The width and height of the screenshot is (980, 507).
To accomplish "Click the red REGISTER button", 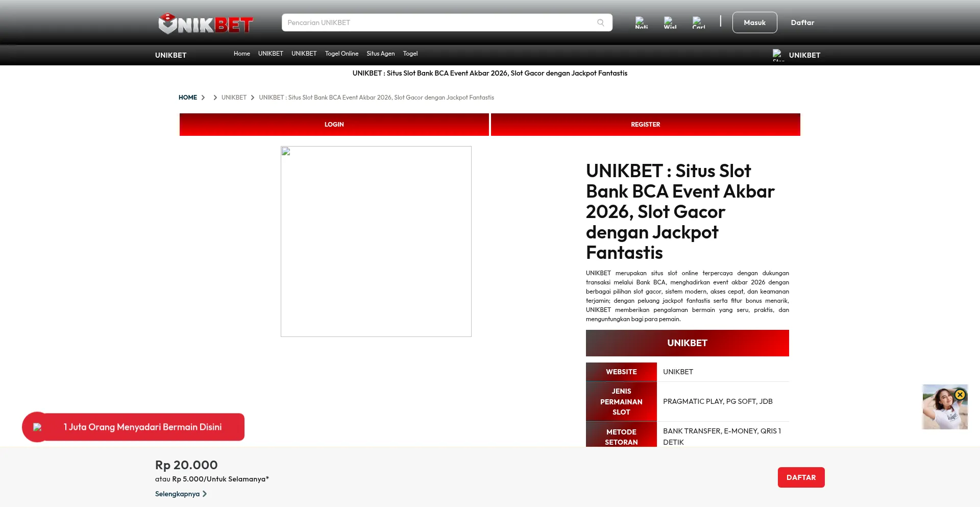I will pyautogui.click(x=646, y=125).
